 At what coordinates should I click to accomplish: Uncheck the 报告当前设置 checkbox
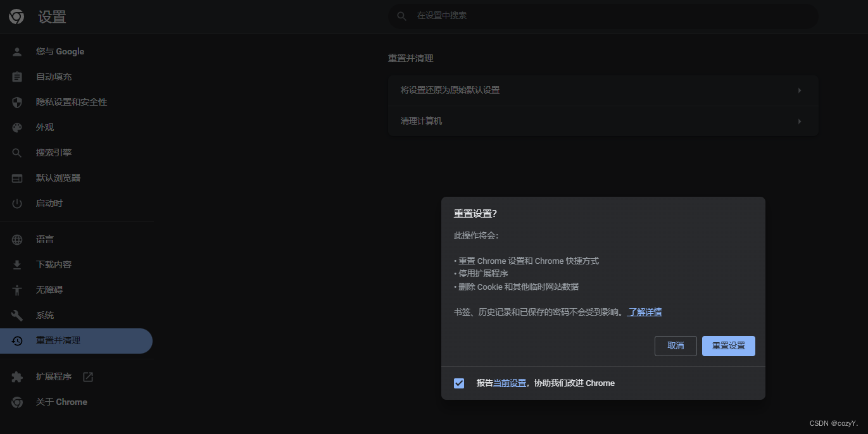(x=459, y=383)
